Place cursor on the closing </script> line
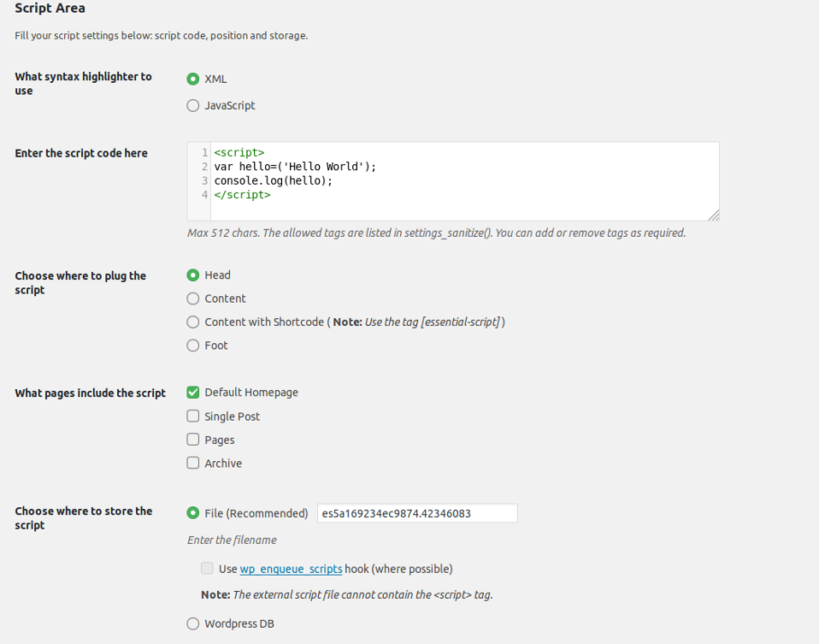 pyautogui.click(x=243, y=195)
